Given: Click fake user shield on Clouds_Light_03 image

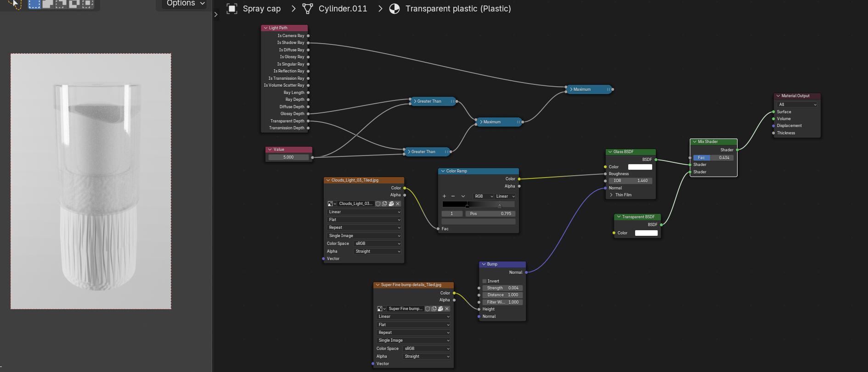Looking at the screenshot, I should point(378,204).
